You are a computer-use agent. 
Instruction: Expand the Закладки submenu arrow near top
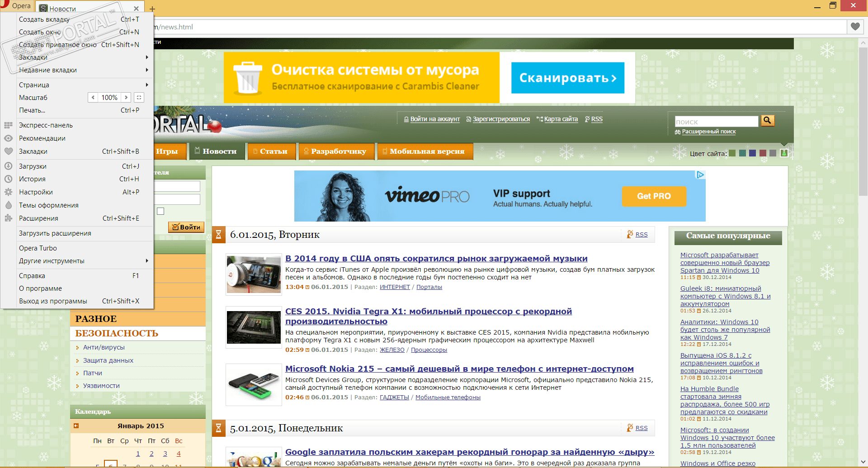(147, 57)
